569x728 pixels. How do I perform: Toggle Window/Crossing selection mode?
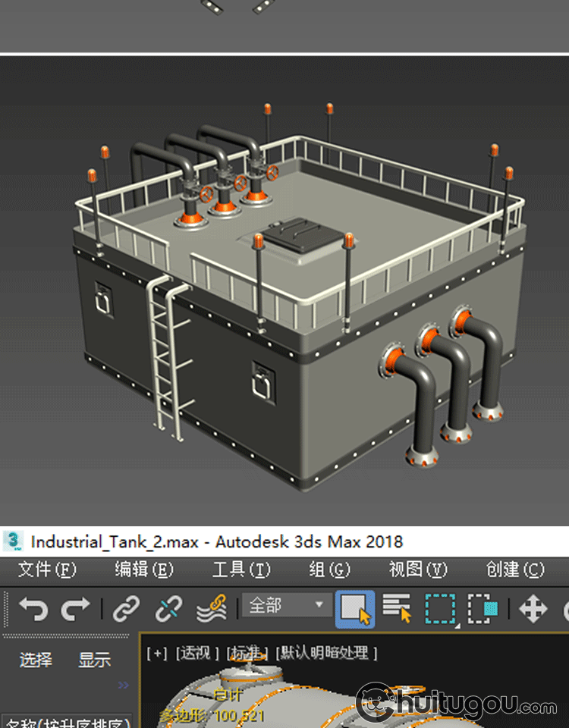click(483, 608)
